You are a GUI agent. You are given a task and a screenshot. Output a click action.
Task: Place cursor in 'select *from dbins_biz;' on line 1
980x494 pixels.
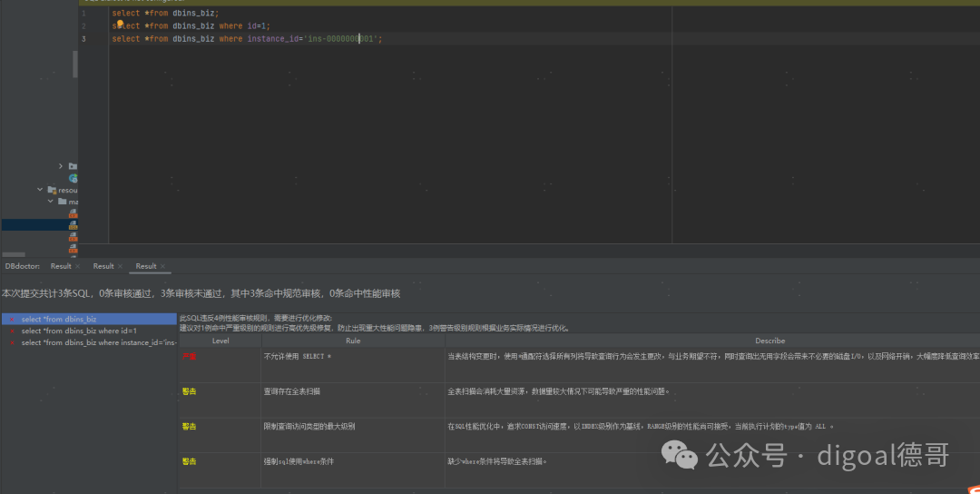click(x=166, y=13)
